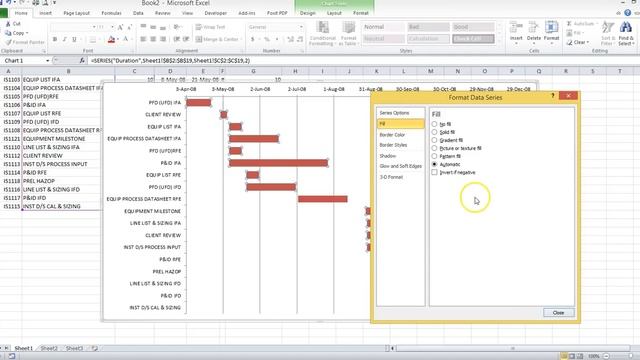Image resolution: width=640 pixels, height=360 pixels.
Task: Open the Name Box dropdown showing Chart 1
Action: click(47, 60)
